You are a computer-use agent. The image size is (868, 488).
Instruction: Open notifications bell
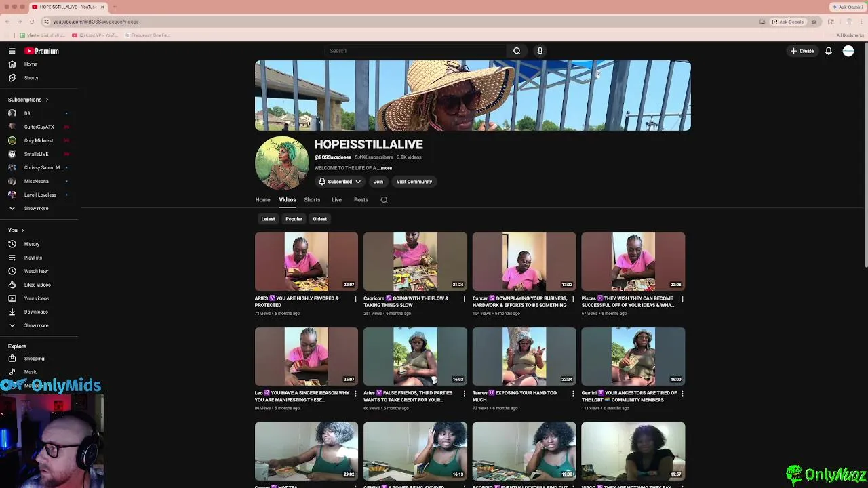pyautogui.click(x=828, y=51)
